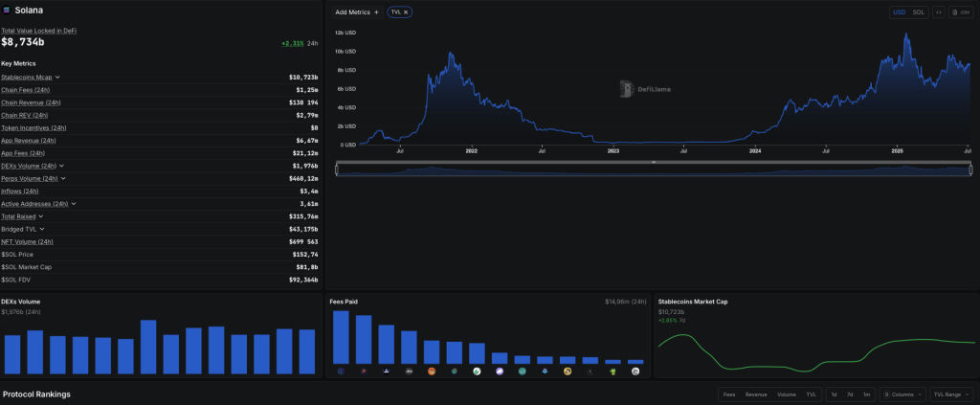Click the 2025 label on chart axis

point(897,150)
